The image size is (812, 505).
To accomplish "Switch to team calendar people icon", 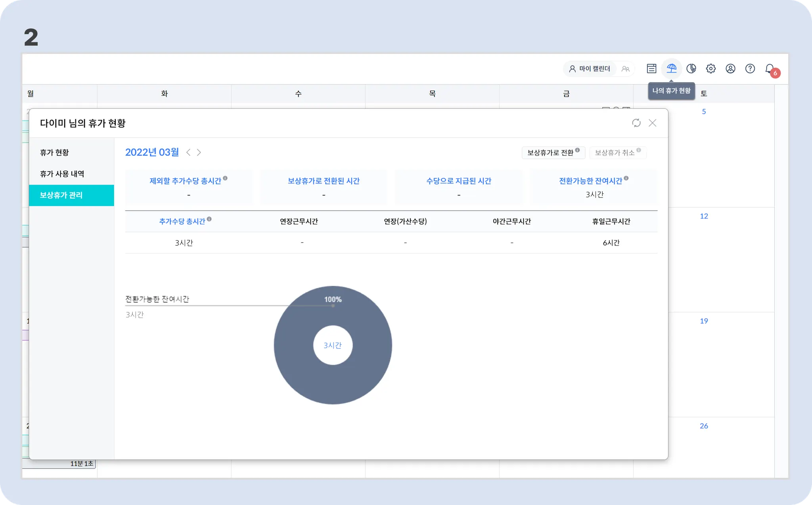I will (x=626, y=69).
